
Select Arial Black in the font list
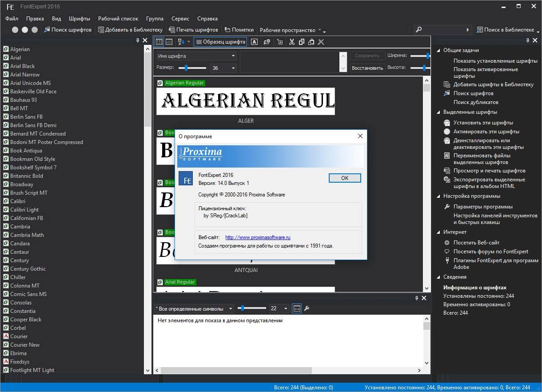pyautogui.click(x=22, y=66)
